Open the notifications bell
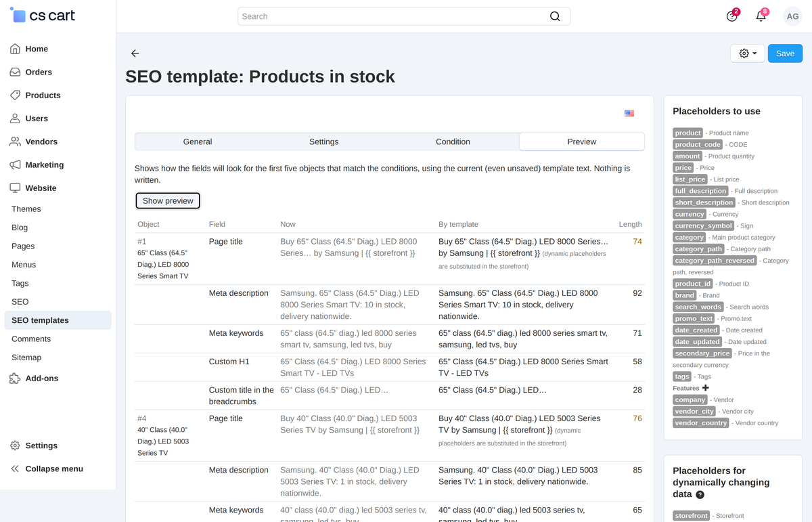Screen dimensions: 812x522 tap(761, 16)
